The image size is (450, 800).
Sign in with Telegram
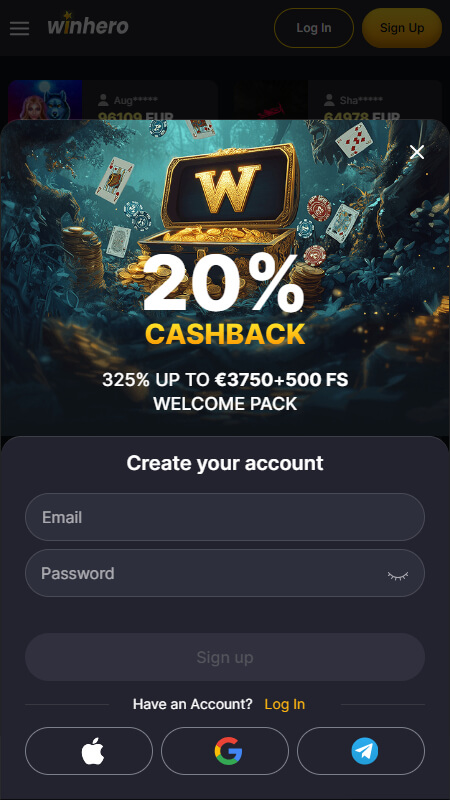tap(361, 751)
